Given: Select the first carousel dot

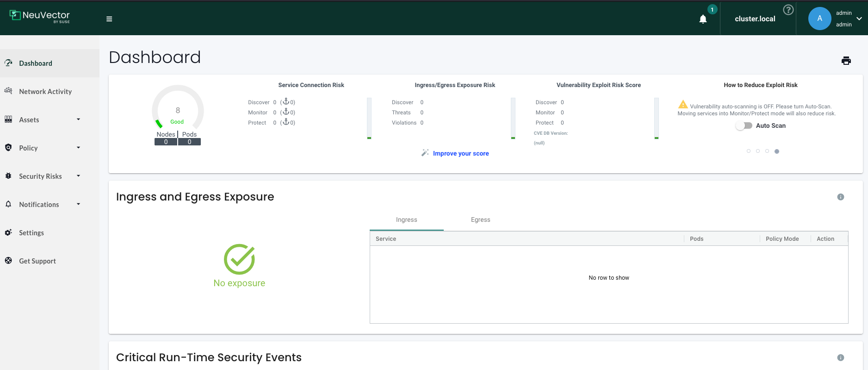Looking at the screenshot, I should click(749, 151).
